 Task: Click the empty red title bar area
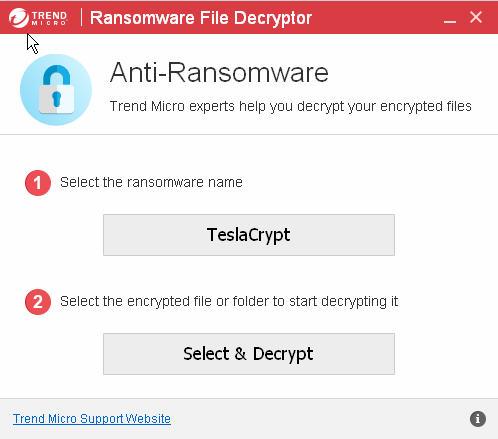coord(377,17)
